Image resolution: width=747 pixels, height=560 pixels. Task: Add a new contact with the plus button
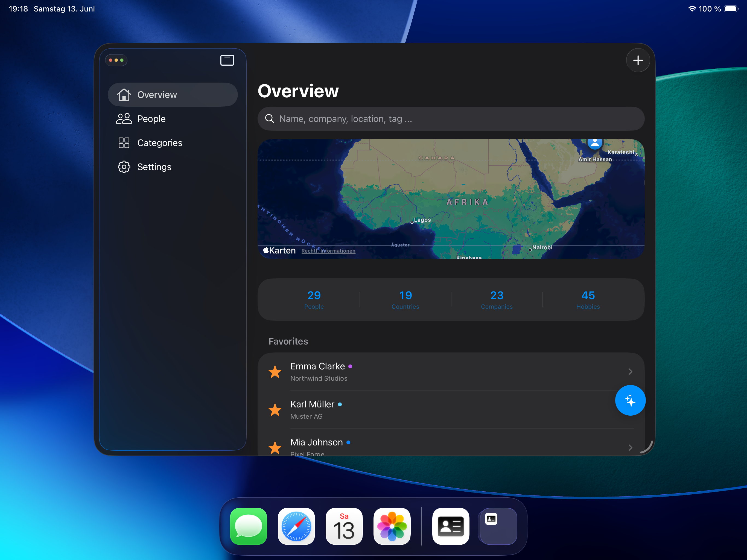pos(638,60)
